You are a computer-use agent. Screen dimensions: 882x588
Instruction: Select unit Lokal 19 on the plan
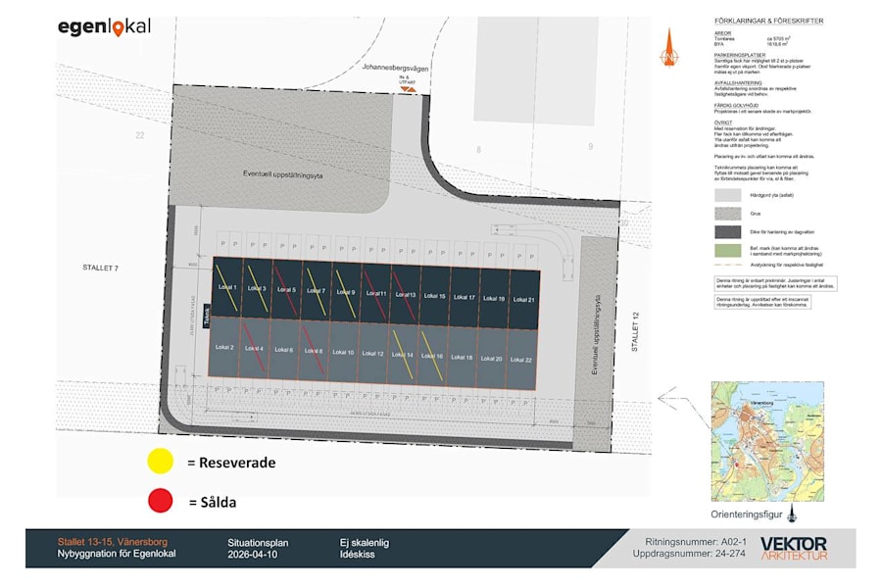point(494,298)
